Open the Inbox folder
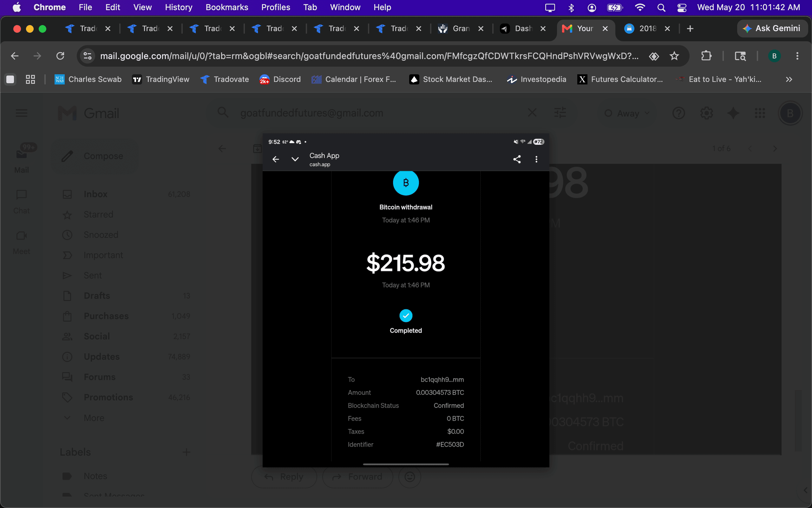This screenshot has width=812, height=508. click(x=126, y=194)
